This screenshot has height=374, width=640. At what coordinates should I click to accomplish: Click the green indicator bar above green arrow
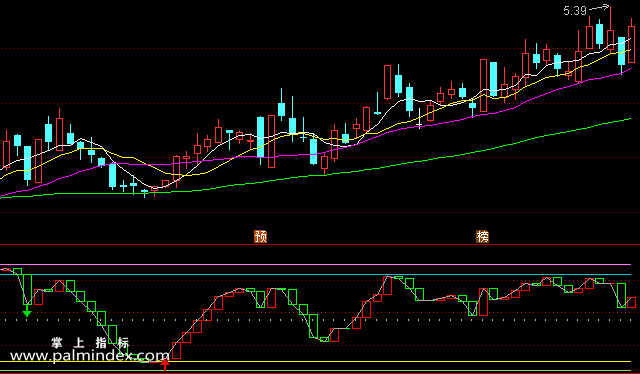coord(27,289)
